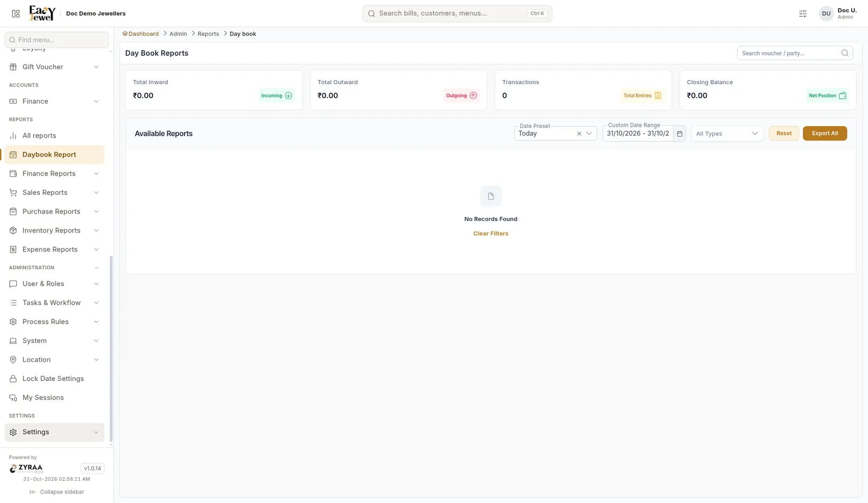The height and width of the screenshot is (503, 868).
Task: Focus the Search voucher / party field
Action: coord(795,53)
